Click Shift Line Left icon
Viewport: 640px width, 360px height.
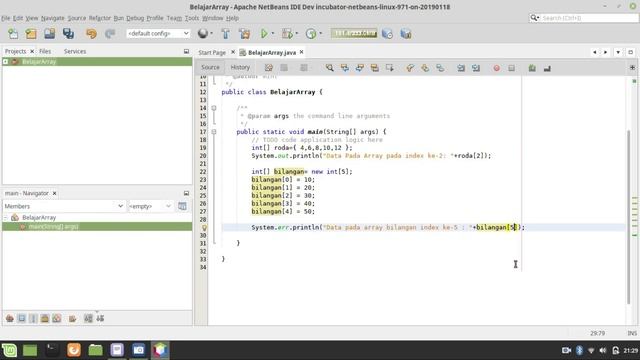(461, 68)
